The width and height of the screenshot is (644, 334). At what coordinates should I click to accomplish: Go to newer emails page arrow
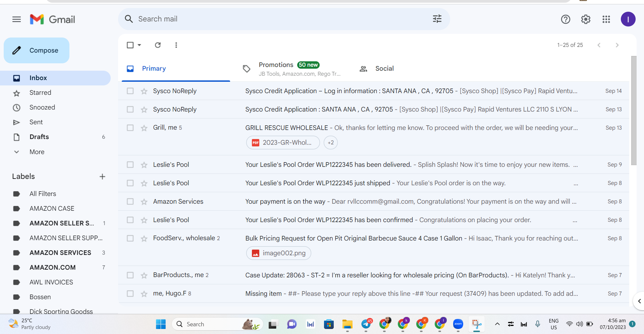(599, 45)
